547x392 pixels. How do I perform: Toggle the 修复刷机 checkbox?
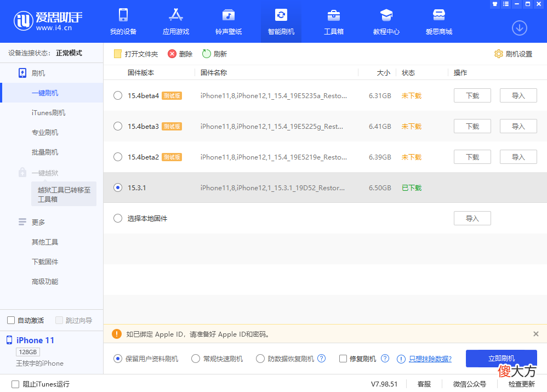(343, 359)
